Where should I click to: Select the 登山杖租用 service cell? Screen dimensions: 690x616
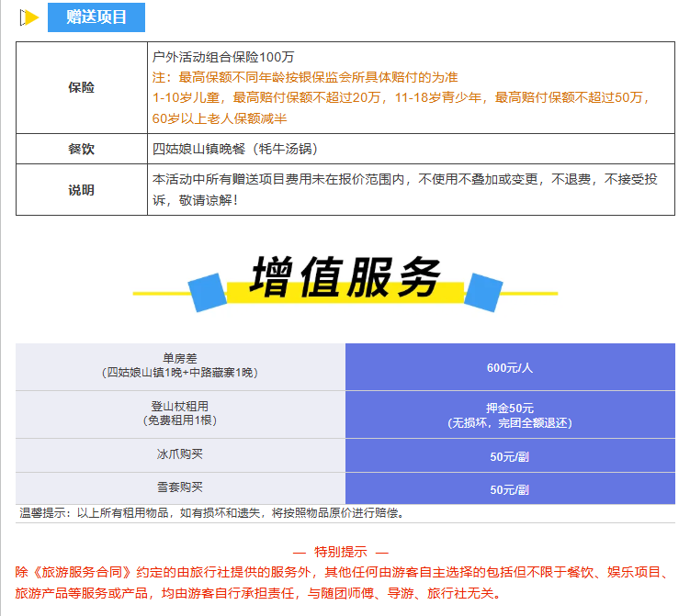[180, 414]
